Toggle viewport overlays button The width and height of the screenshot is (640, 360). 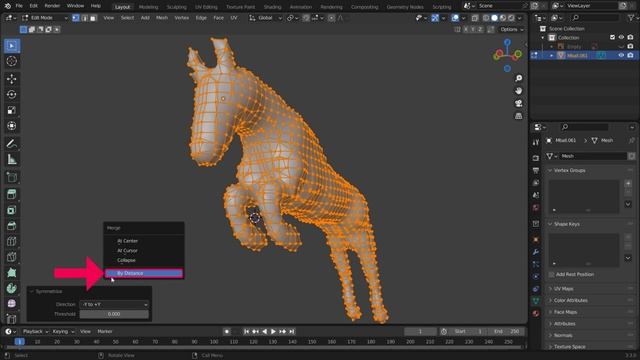click(x=455, y=18)
